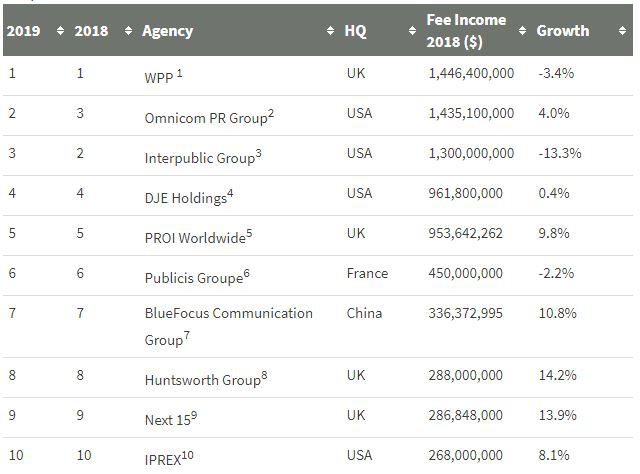Viewport: 640px width, 474px height.
Task: Click the Growth column header label
Action: point(562,31)
